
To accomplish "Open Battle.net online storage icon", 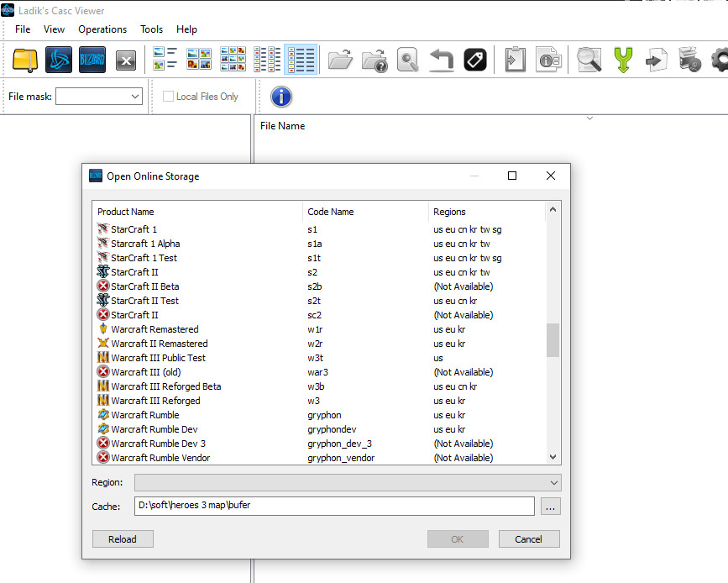I will (59, 60).
